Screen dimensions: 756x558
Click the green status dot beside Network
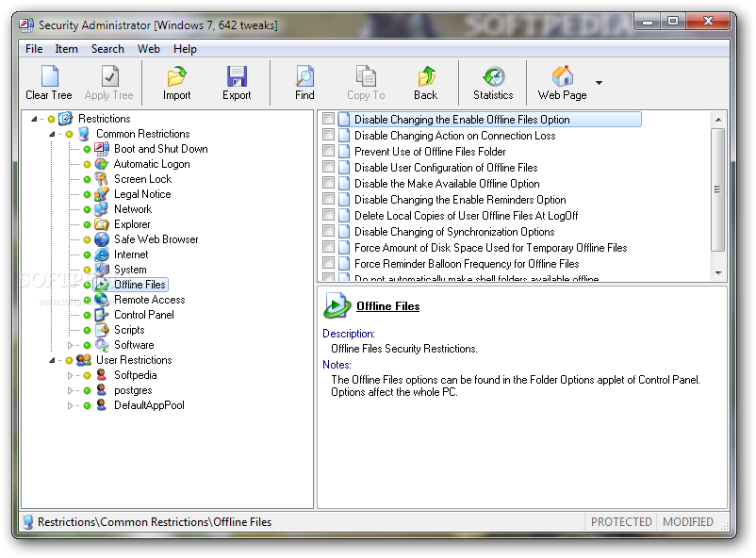pyautogui.click(x=88, y=209)
